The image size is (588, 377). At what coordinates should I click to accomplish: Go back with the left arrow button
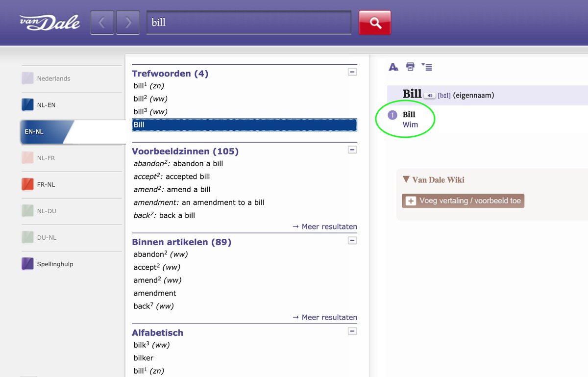(102, 23)
